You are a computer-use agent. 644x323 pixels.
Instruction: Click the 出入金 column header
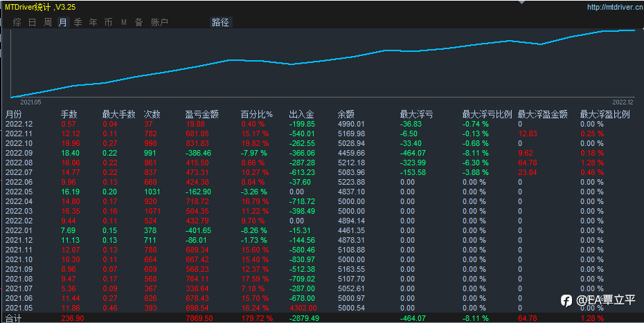301,114
